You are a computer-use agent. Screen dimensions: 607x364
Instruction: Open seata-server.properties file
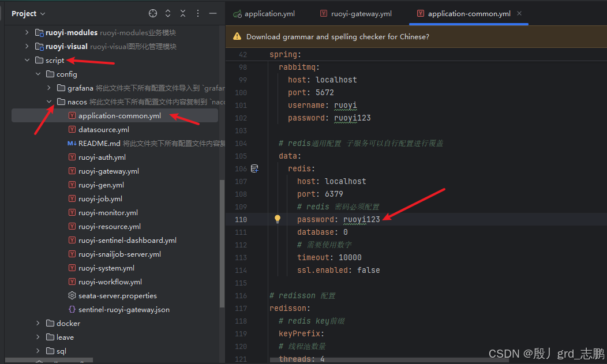click(118, 295)
